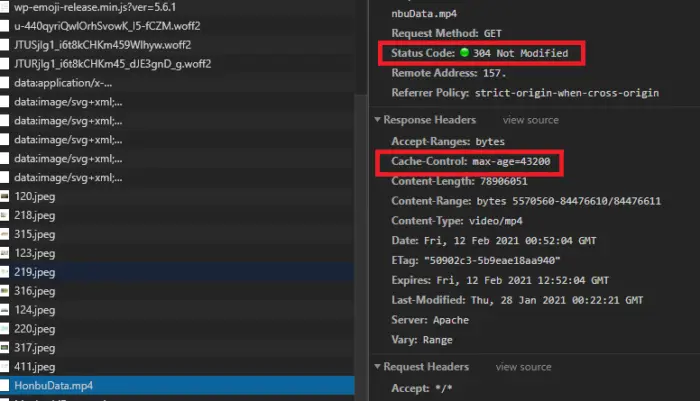Click the image thumbnail beside 317.jpeg
Screen dimensions: 700x401
coord(6,347)
